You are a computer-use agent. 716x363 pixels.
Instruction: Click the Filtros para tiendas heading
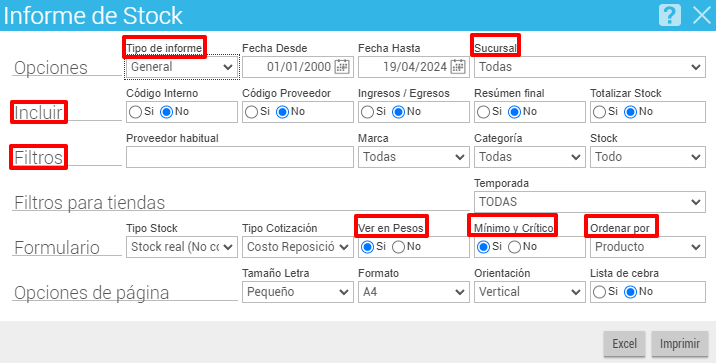90,202
